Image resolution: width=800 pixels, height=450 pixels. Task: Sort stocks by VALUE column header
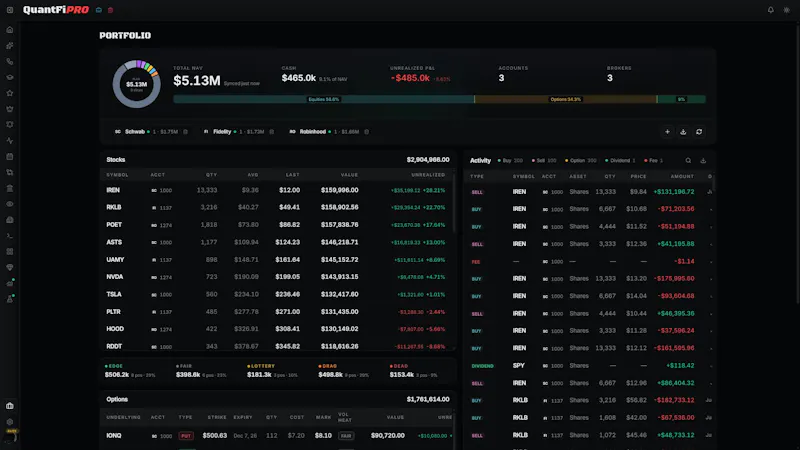coord(349,175)
